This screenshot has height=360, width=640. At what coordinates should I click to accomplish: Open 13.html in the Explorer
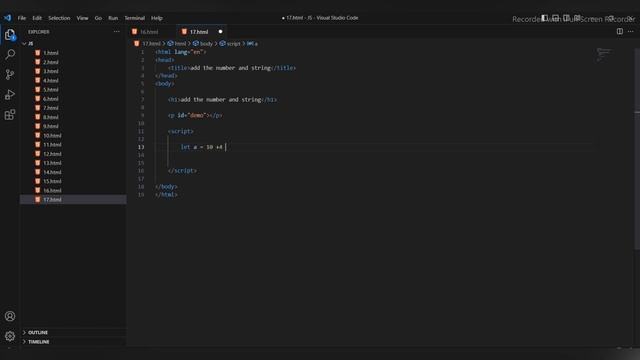52,163
